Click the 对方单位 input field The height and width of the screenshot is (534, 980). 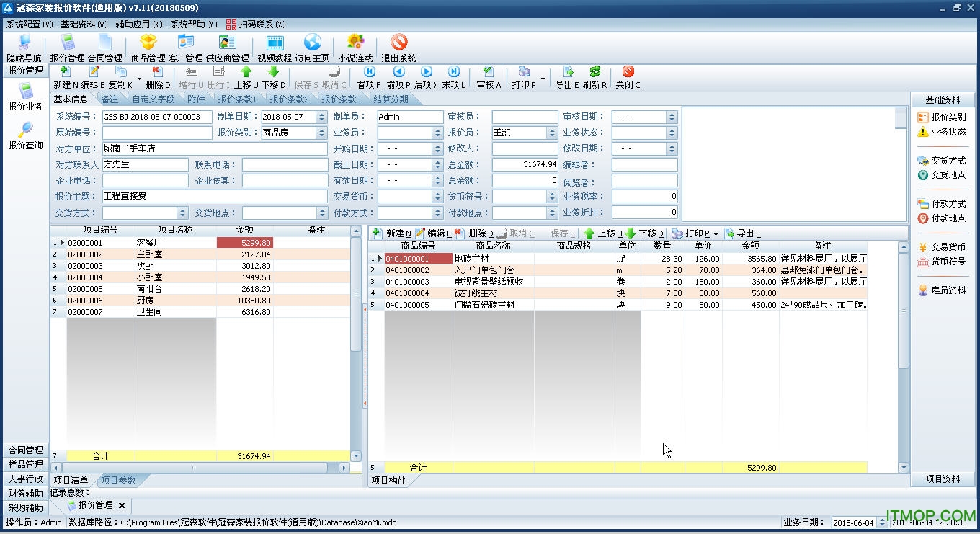215,148
